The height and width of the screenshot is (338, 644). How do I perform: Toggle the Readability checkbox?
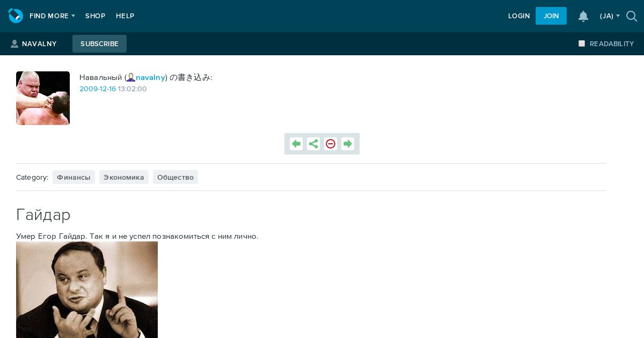click(x=582, y=43)
